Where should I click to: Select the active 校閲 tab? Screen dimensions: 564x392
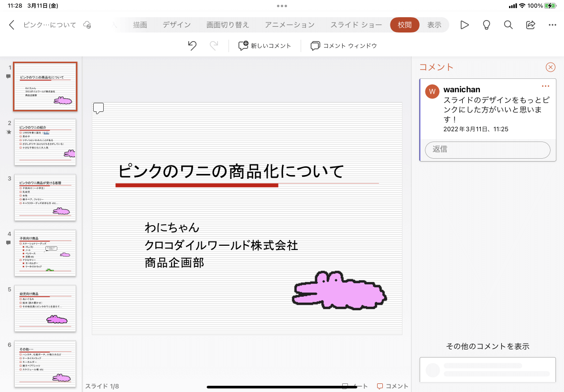pyautogui.click(x=405, y=25)
